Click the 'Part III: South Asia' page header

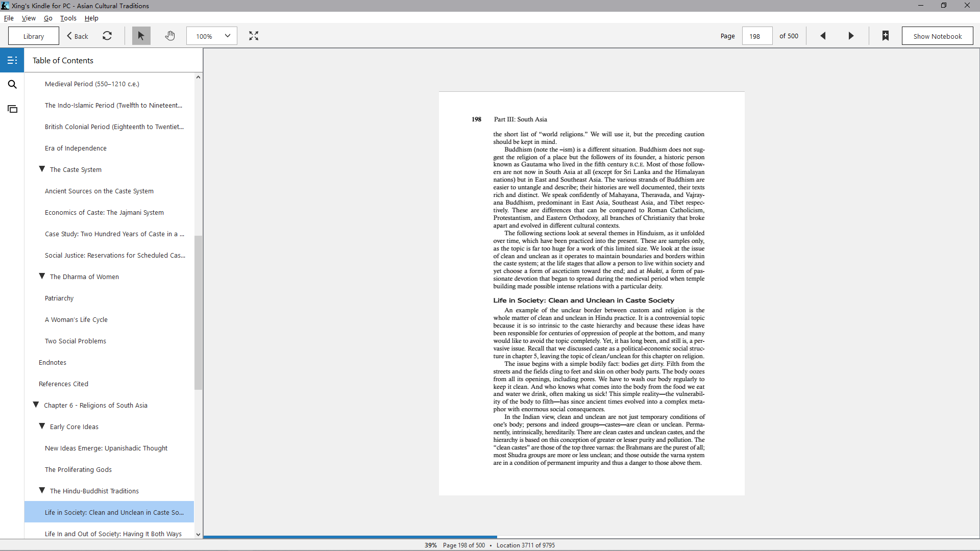520,119
